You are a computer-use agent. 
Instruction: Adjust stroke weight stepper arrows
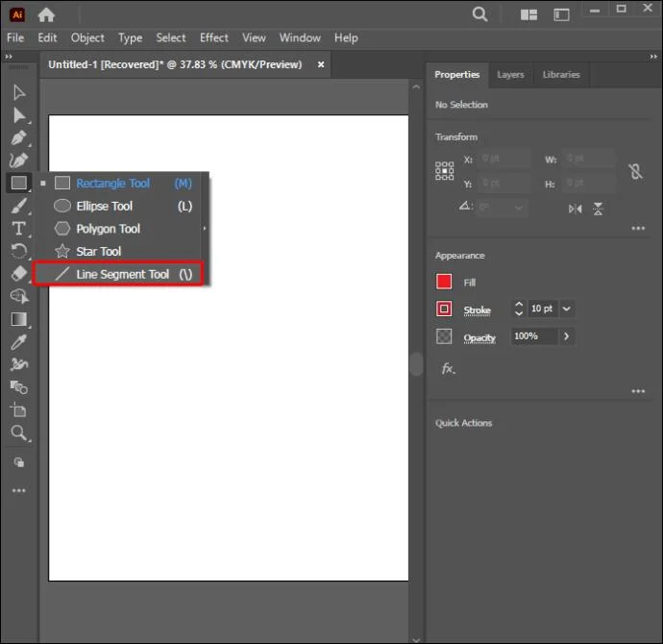coord(519,309)
